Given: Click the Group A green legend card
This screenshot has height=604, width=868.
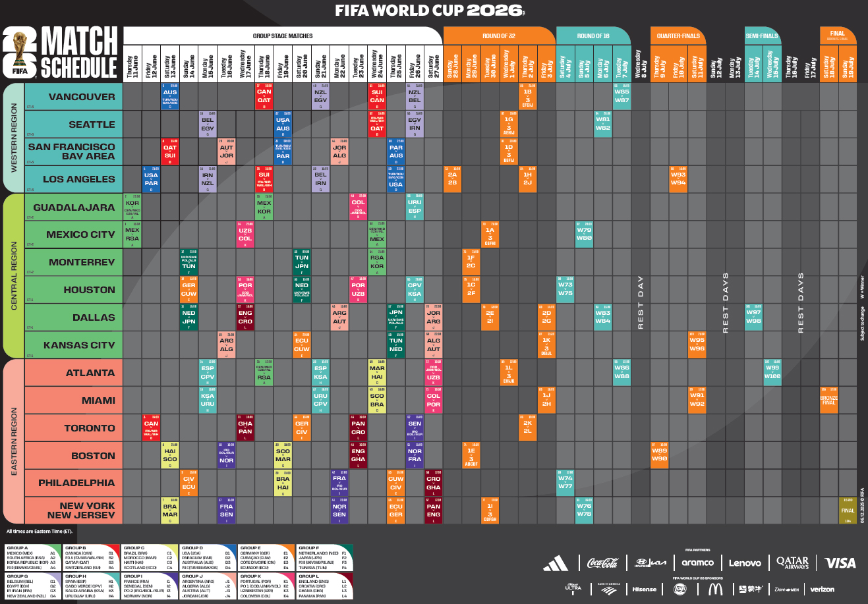Looking at the screenshot, I should tap(32, 557).
